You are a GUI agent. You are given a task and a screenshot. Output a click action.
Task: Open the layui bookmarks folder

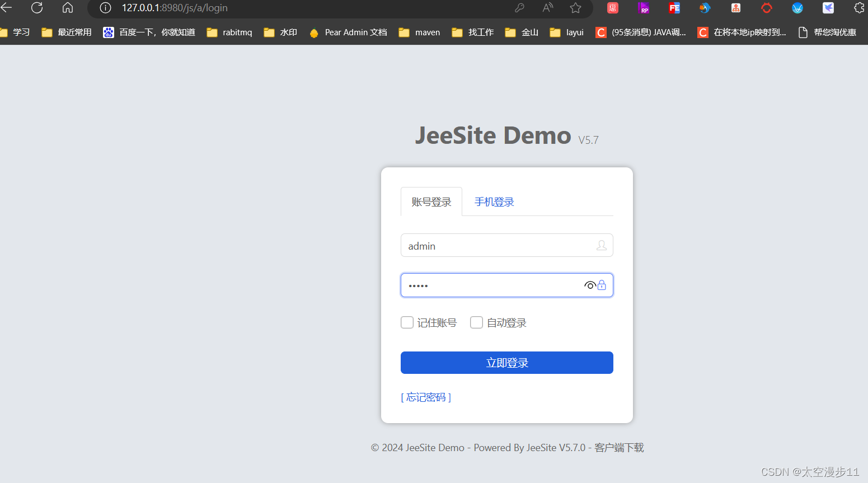pyautogui.click(x=566, y=32)
